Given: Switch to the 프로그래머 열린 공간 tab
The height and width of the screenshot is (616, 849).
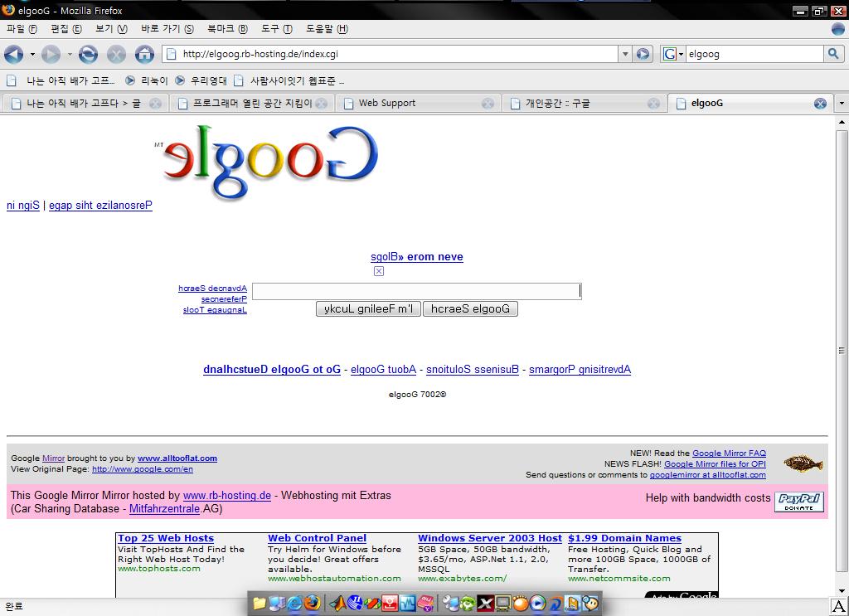Looking at the screenshot, I should coord(252,103).
